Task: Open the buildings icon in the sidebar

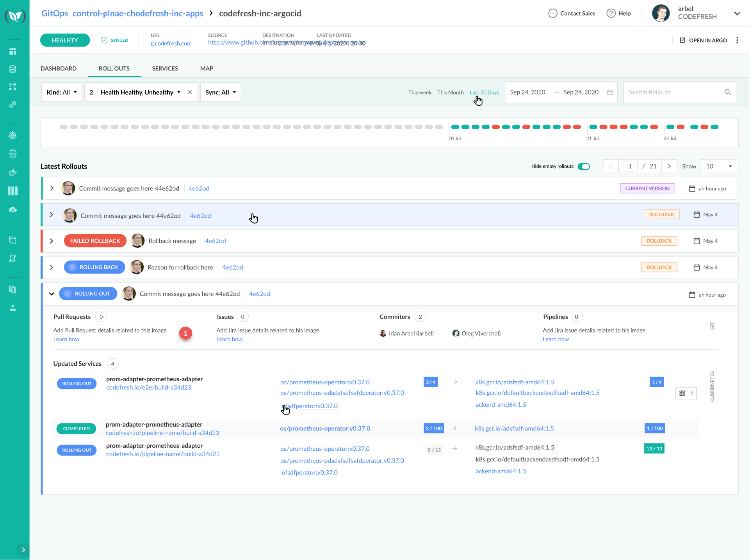Action: point(13,290)
